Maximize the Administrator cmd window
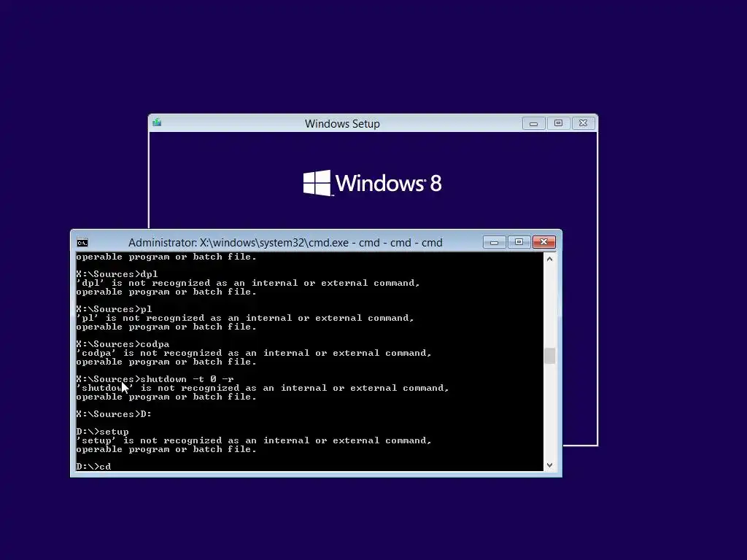This screenshot has width=747, height=560. pos(519,242)
